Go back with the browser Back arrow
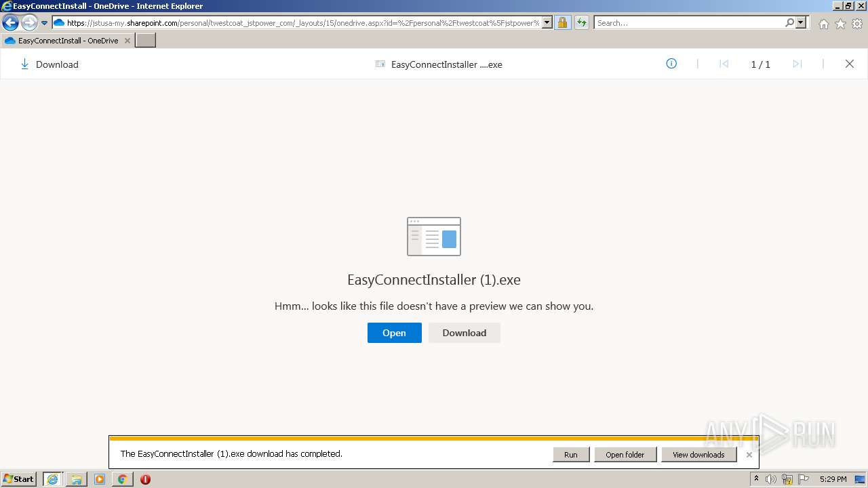This screenshot has width=868, height=488. coord(10,22)
